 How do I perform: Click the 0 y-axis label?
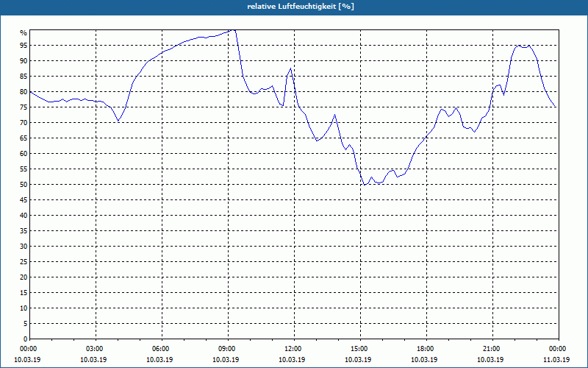25,339
